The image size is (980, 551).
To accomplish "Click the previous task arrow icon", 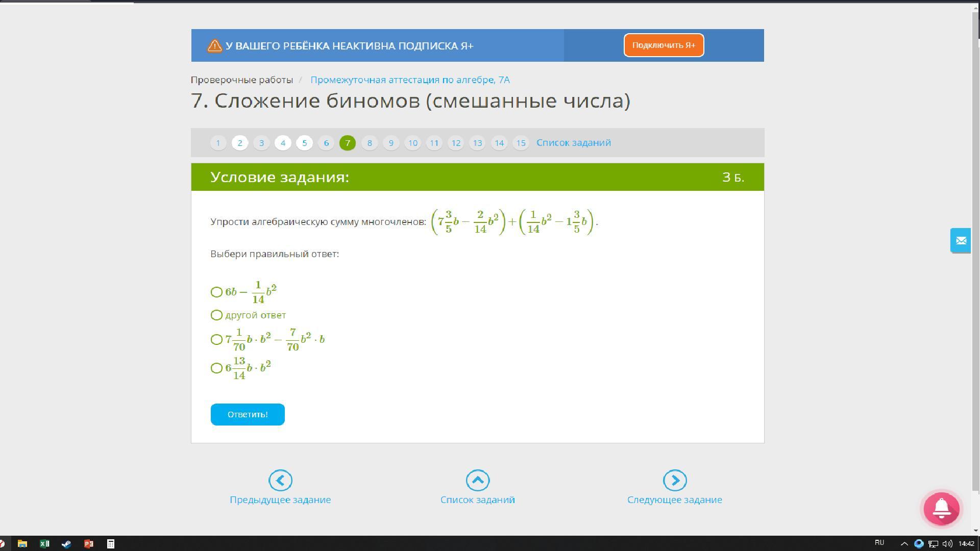I will [280, 480].
